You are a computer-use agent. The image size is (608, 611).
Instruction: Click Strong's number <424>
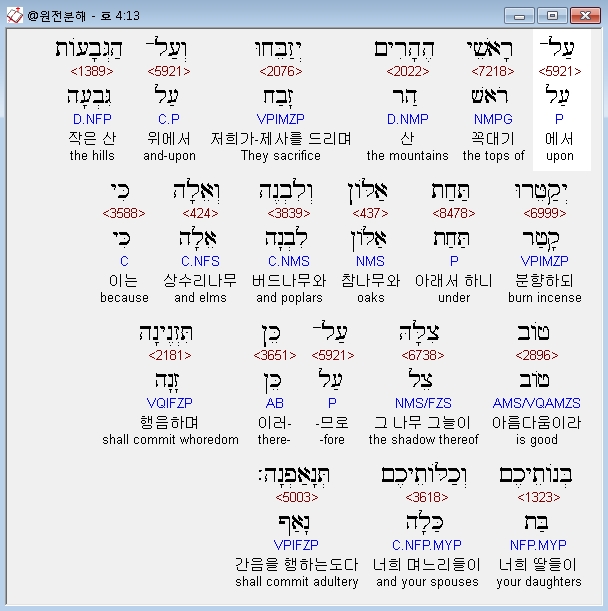200,213
